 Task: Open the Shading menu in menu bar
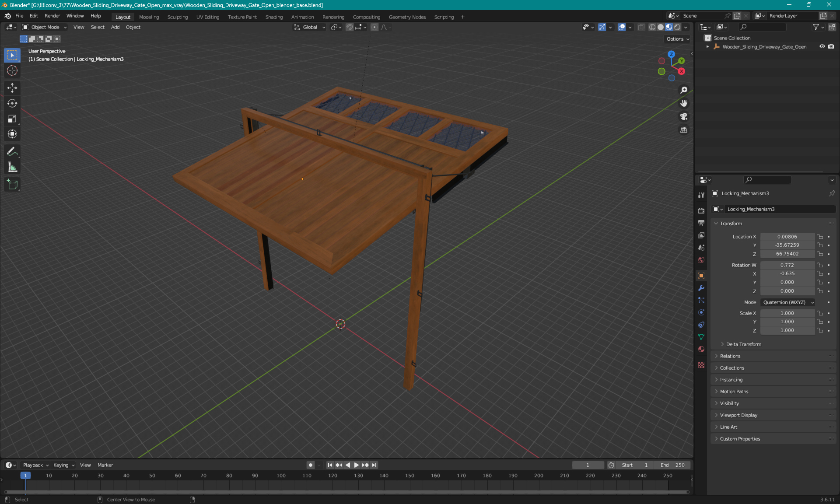[x=273, y=16]
